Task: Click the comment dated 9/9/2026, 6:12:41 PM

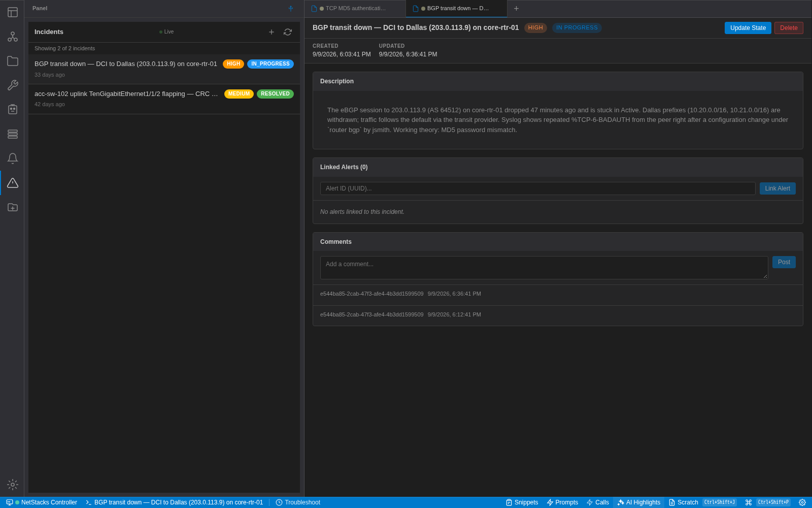Action: pos(558,315)
